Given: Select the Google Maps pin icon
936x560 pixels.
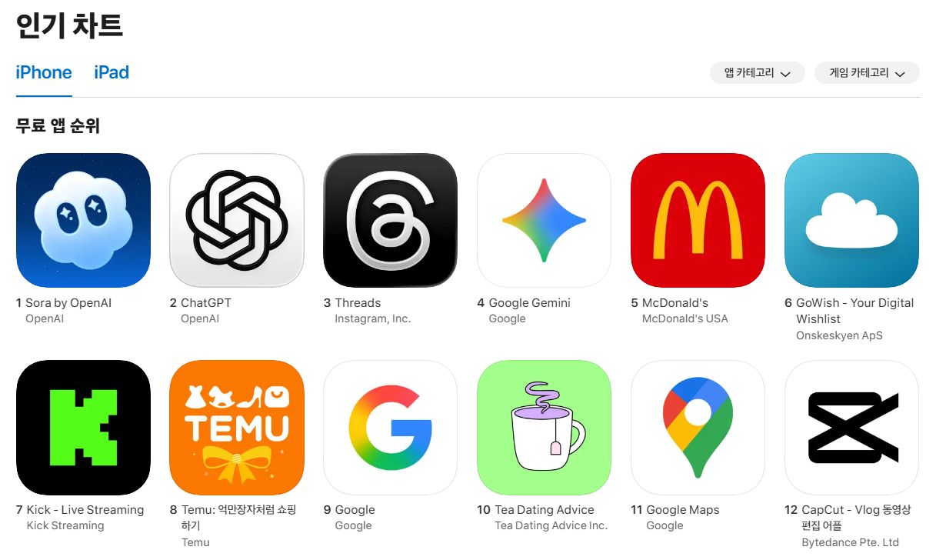Looking at the screenshot, I should [x=698, y=427].
